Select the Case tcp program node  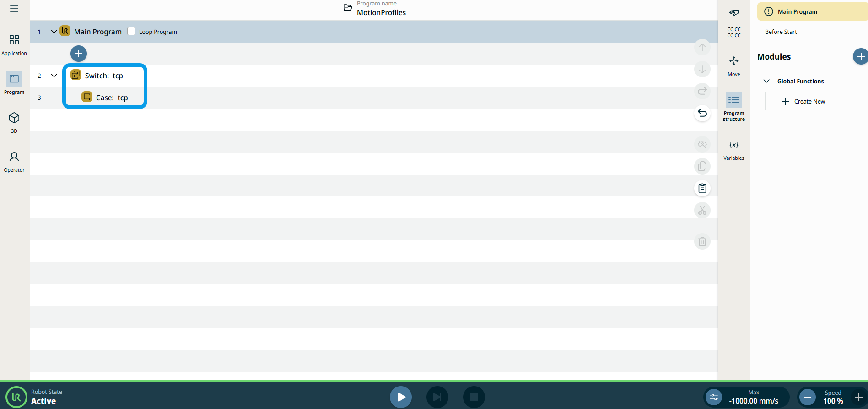[112, 98]
